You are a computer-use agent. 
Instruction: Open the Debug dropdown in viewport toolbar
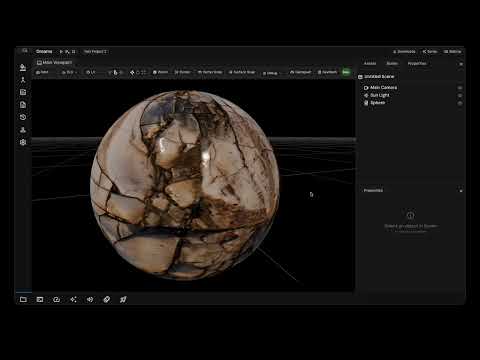click(271, 73)
